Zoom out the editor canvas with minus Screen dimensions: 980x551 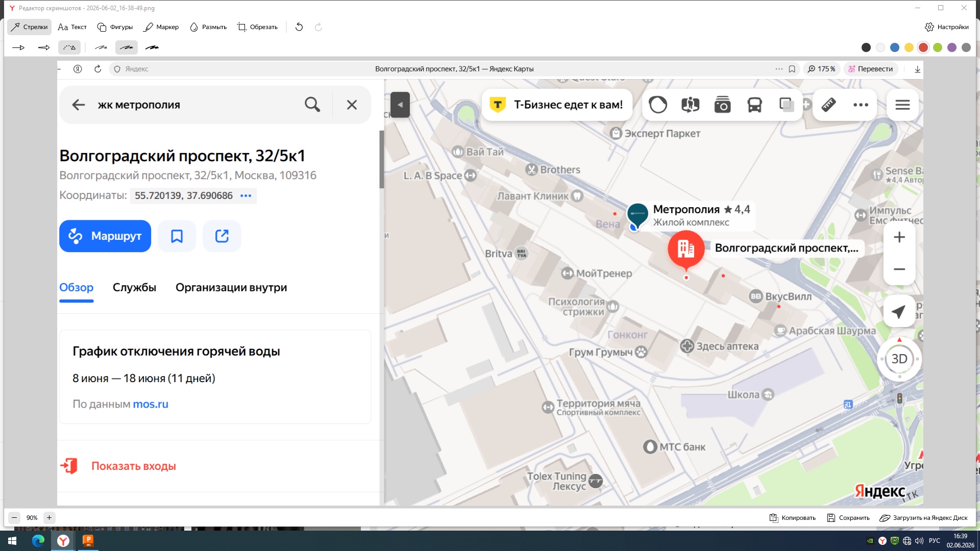click(x=14, y=518)
